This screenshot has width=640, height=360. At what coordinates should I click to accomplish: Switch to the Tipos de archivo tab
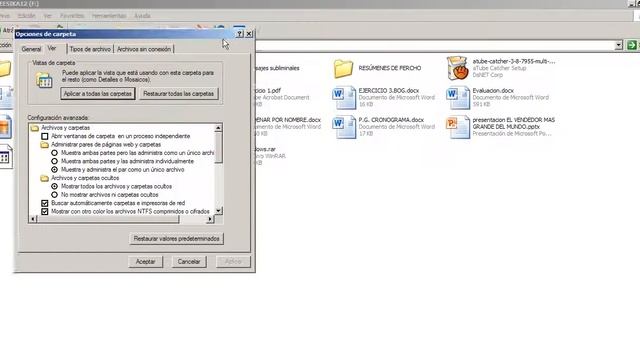click(x=90, y=49)
